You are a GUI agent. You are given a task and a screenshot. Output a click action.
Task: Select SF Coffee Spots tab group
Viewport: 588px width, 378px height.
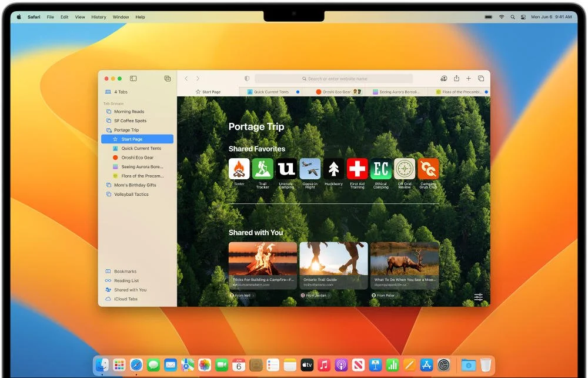coord(137,121)
